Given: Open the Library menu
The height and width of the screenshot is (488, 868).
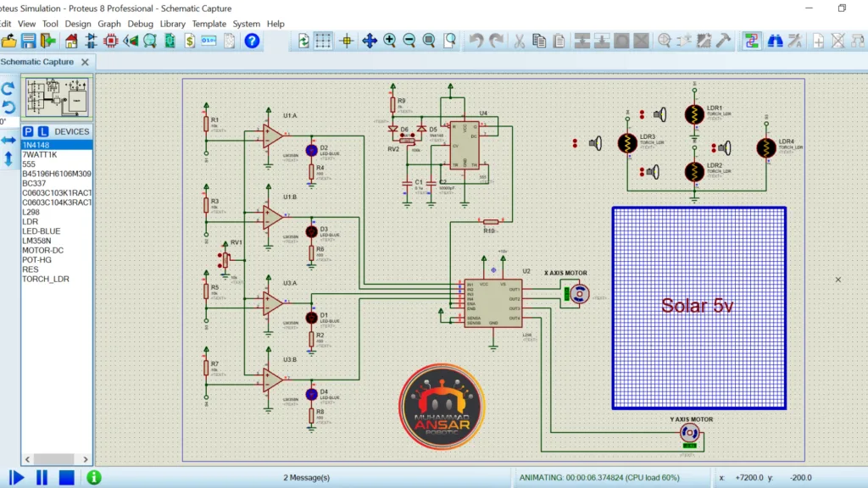Looking at the screenshot, I should point(173,24).
